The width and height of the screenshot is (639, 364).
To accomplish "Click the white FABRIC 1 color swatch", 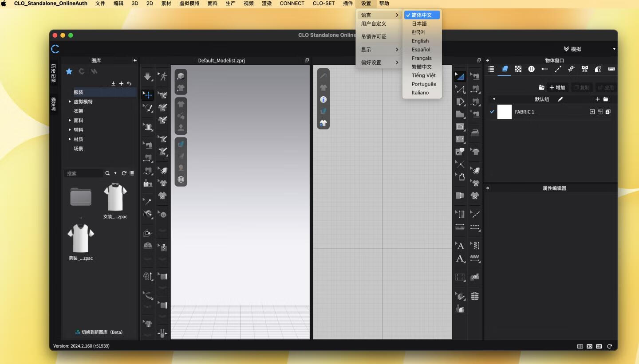I will coord(505,112).
